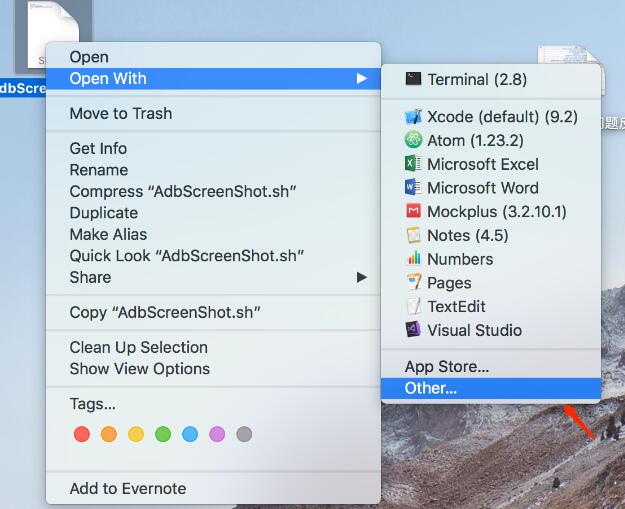This screenshot has width=625, height=509.
Task: Select Copy "AdbScreenShot.sh"
Action: point(165,312)
